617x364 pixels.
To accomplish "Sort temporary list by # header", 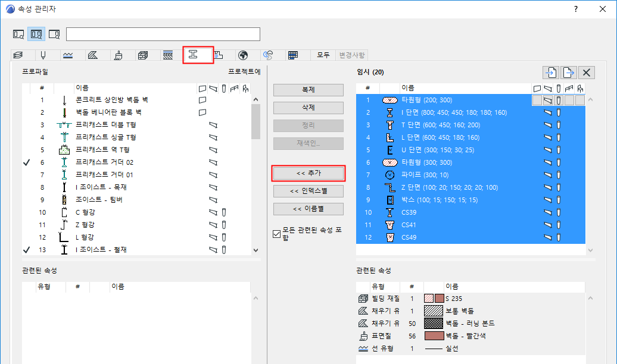I will 367,88.
